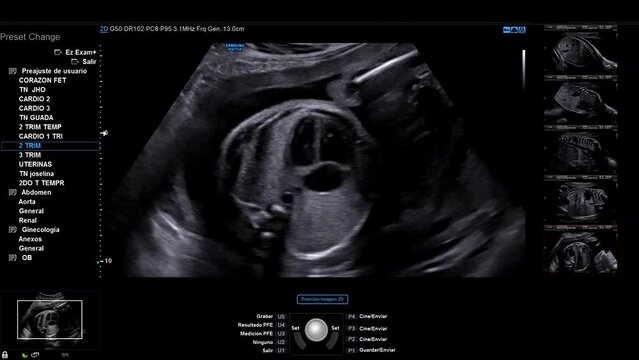This screenshot has width=639, height=360.
Task: Click the U5 Grabar key
Action: click(281, 316)
